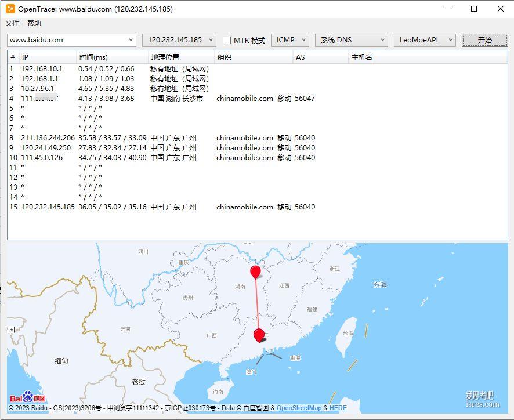
Task: Click the OpenTrace app icon in title bar
Action: click(10, 9)
